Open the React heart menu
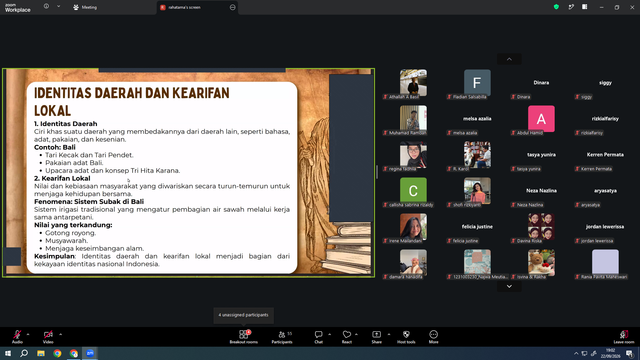The image size is (640, 360). [347, 336]
